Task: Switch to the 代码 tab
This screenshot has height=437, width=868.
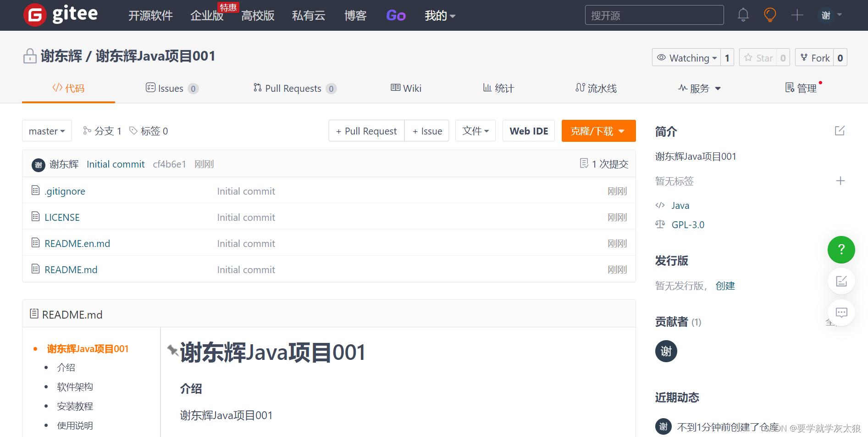Action: [68, 88]
